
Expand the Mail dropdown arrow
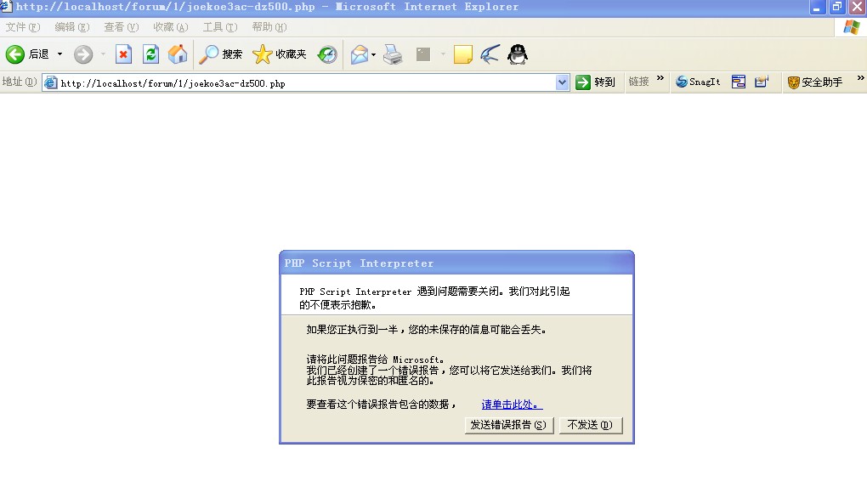pyautogui.click(x=374, y=54)
